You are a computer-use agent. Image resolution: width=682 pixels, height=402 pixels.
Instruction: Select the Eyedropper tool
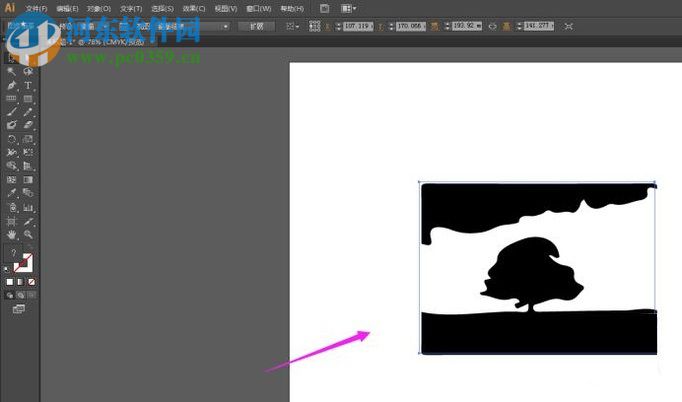[11, 193]
